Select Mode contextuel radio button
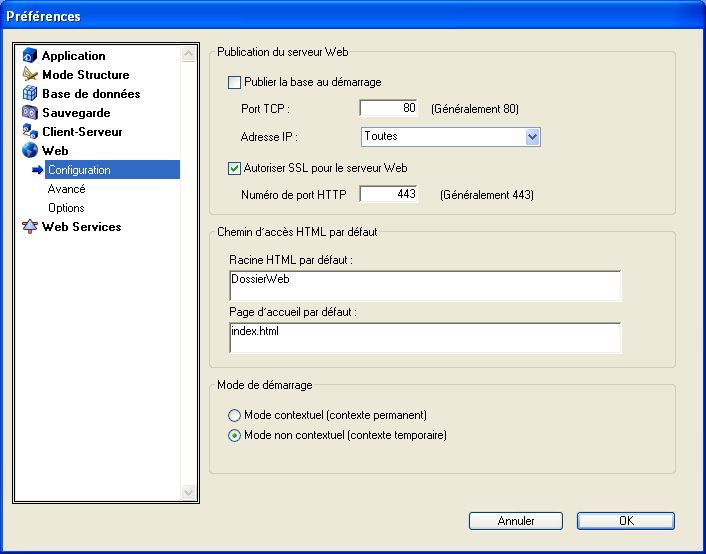 [x=235, y=415]
